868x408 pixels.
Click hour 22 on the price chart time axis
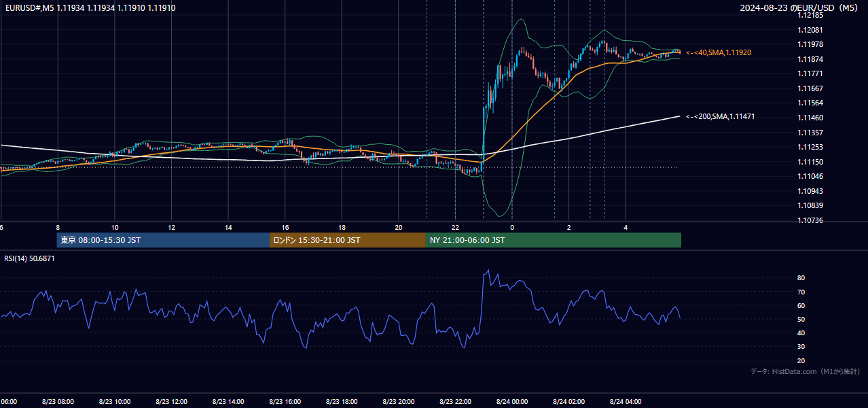455,227
